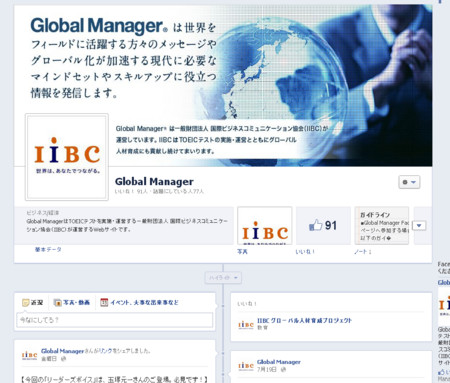Click the IIBC icon beside グローバル人材育成プロジェクト
Viewport: 450px width, 383px height.
coord(246,324)
